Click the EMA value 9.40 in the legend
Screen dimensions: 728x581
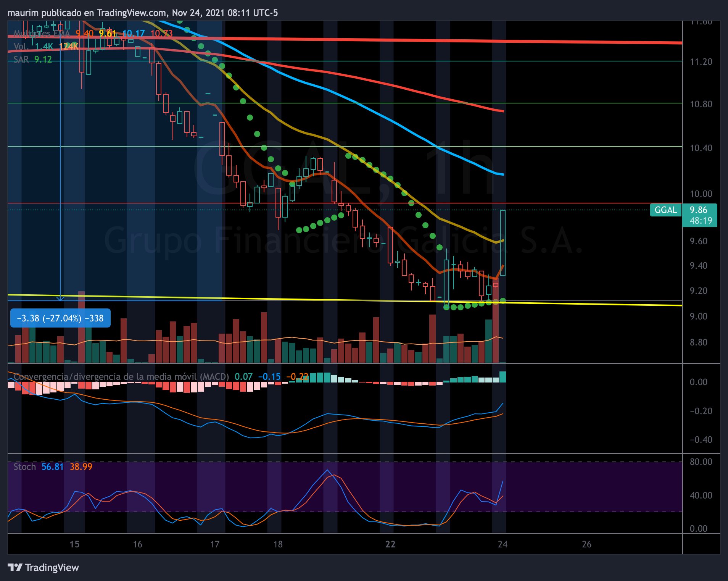coord(84,34)
